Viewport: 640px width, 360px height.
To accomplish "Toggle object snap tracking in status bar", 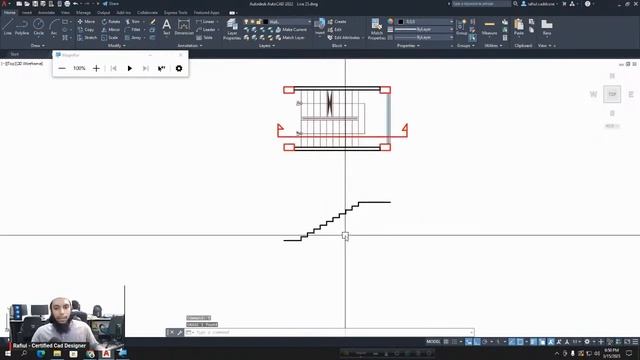I will [512, 342].
